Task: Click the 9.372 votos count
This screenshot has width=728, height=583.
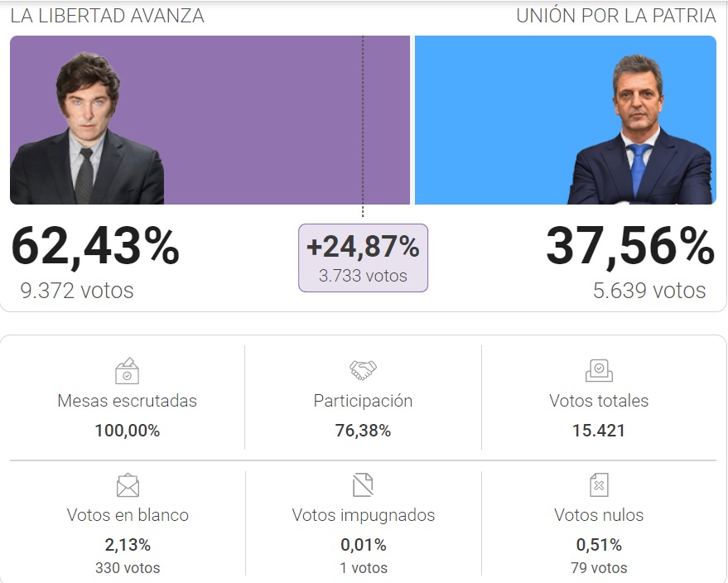Action: click(x=77, y=291)
